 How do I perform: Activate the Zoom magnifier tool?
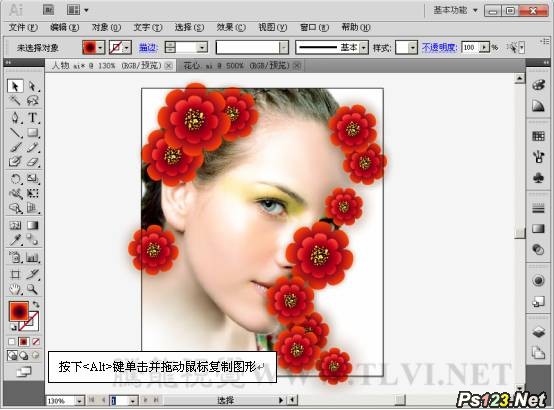click(33, 289)
